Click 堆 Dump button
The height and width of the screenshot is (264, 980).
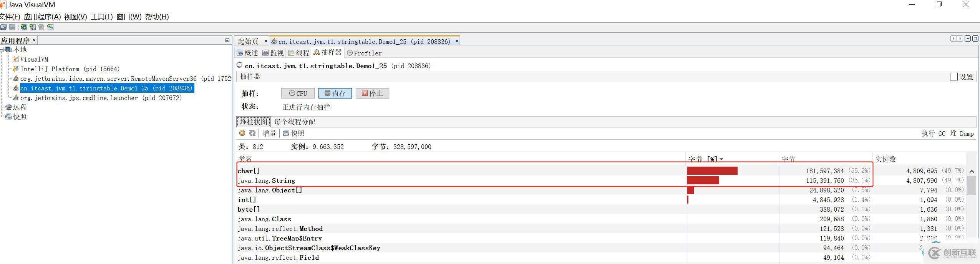pyautogui.click(x=962, y=133)
